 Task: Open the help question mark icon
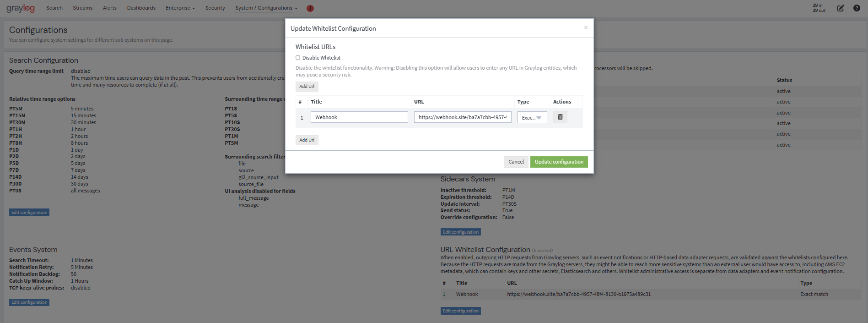click(x=857, y=8)
